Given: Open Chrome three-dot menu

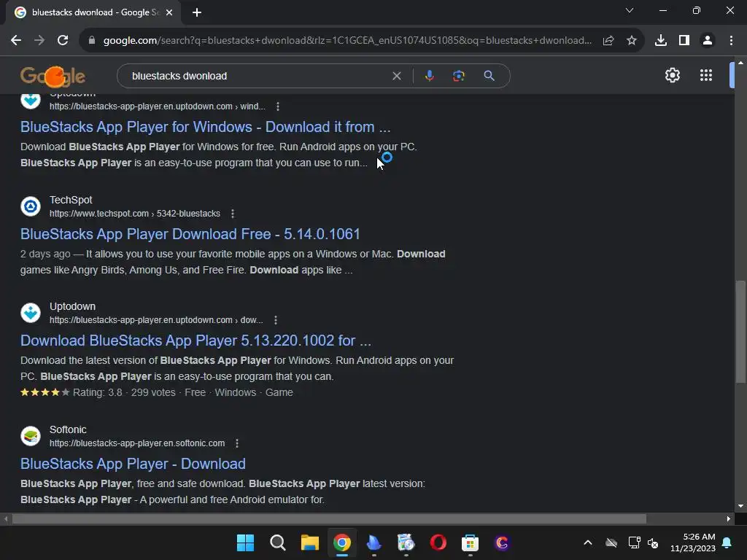Looking at the screenshot, I should pyautogui.click(x=731, y=41).
